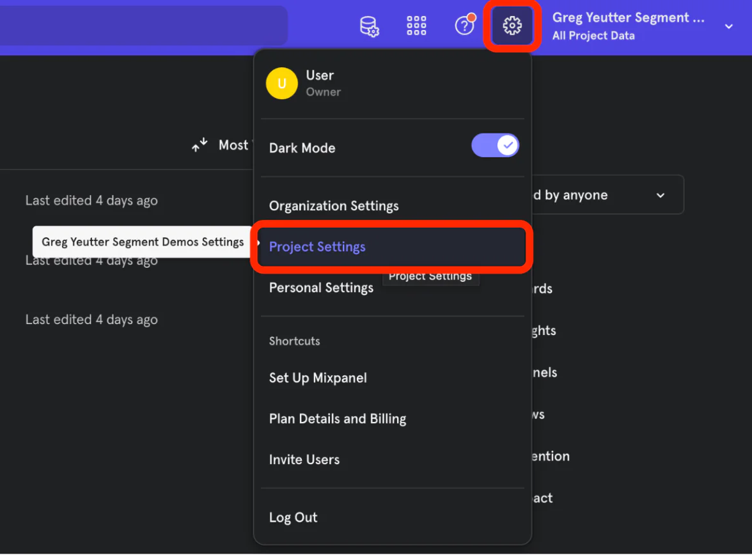Open the data management database icon
Image resolution: width=752 pixels, height=560 pixels.
(369, 26)
